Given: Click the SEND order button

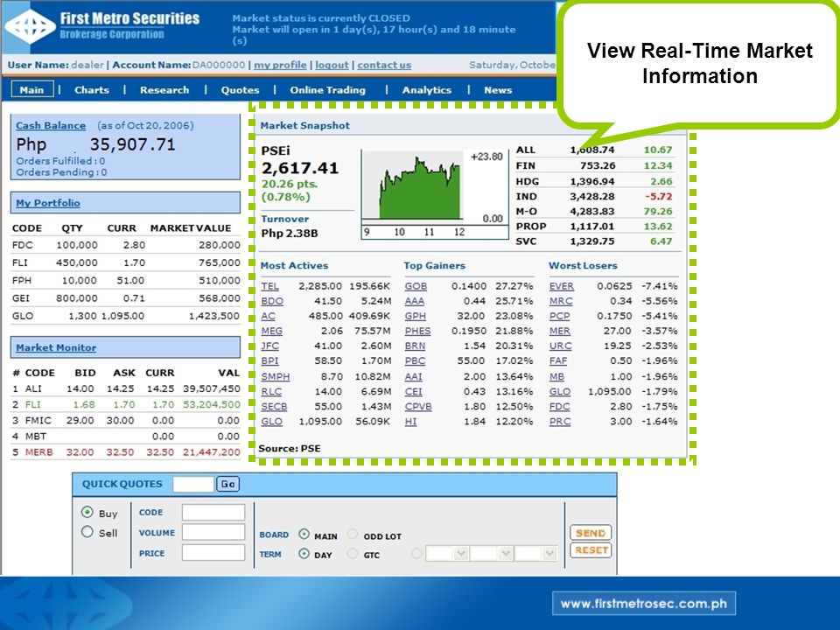Looking at the screenshot, I should coord(591,533).
